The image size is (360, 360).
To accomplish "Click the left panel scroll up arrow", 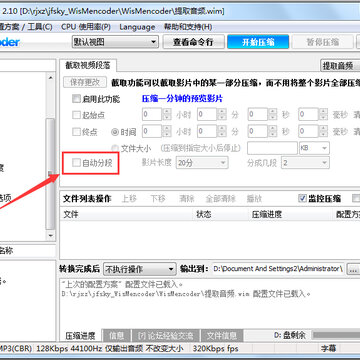I will [51, 78].
